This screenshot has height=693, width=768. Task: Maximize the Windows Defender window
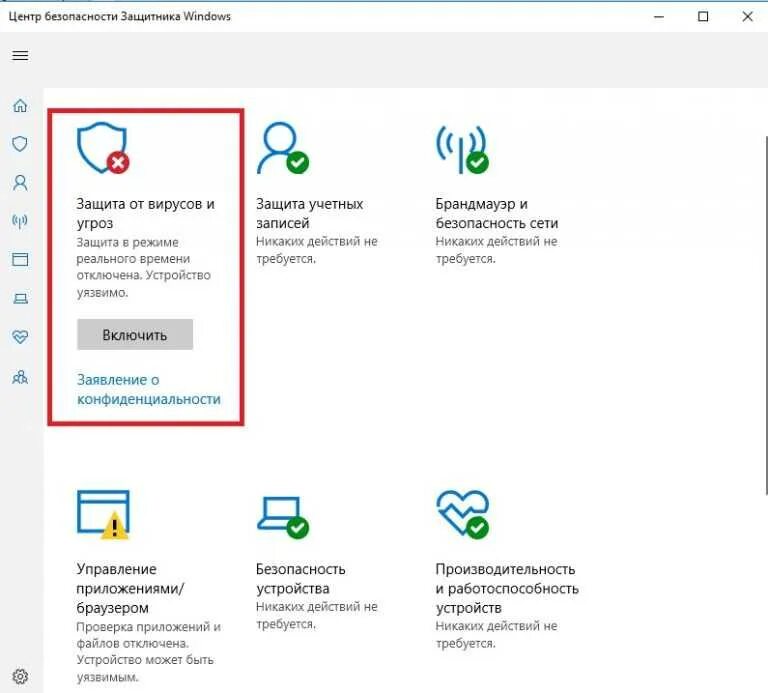pos(703,17)
